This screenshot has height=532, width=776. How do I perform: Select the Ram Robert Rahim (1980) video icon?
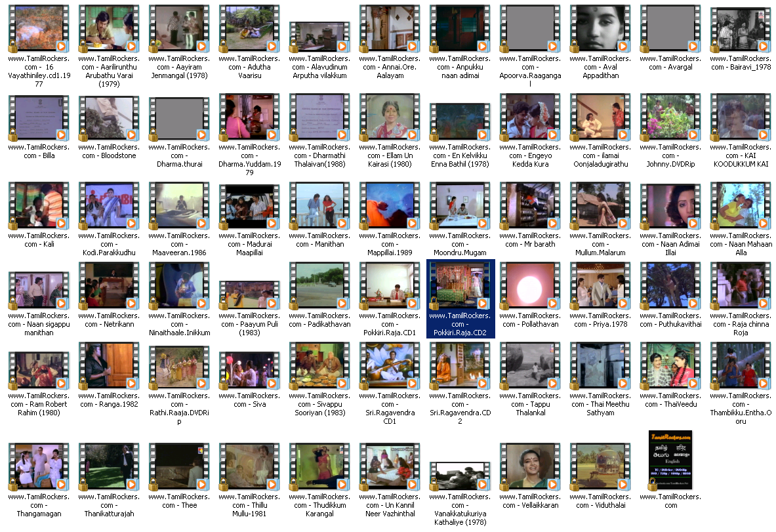coord(39,371)
